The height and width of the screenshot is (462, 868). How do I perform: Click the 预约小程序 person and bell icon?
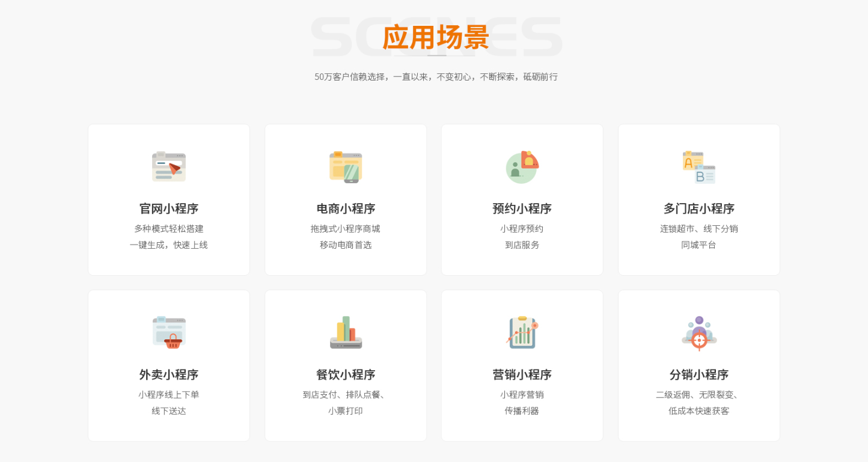(x=522, y=166)
